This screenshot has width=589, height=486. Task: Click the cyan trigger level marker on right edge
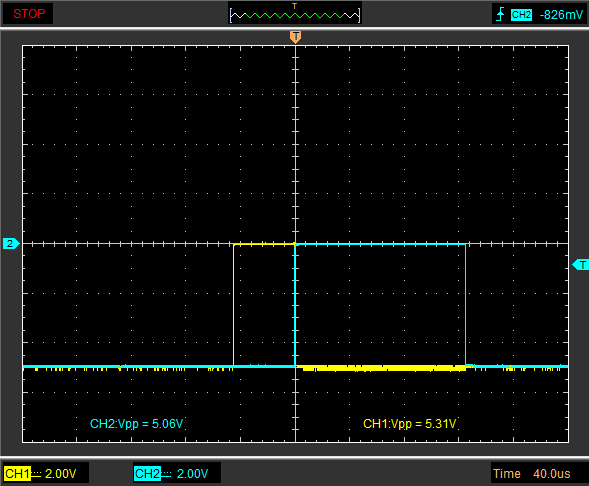(580, 265)
